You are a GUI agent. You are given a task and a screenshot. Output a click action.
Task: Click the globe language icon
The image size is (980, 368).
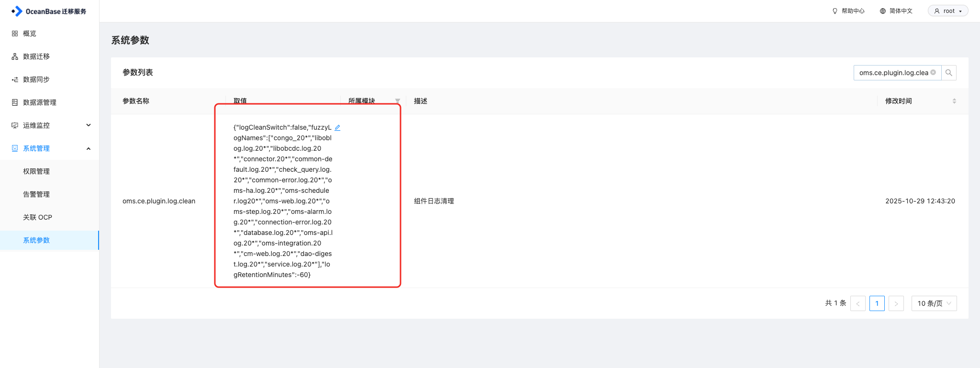tap(883, 11)
